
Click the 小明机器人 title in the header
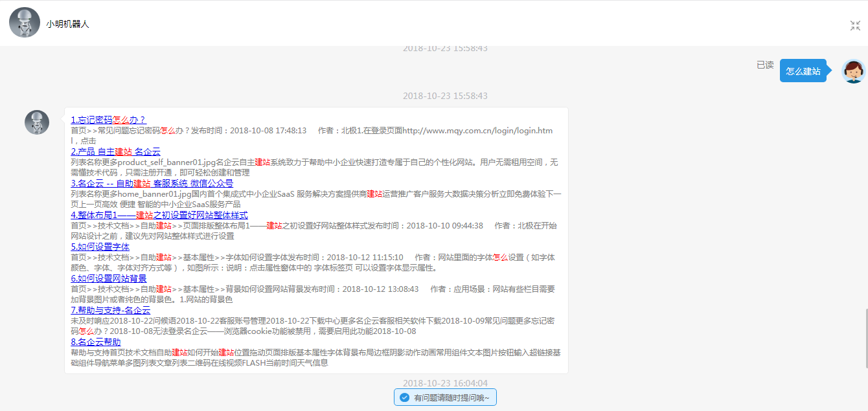tap(67, 24)
